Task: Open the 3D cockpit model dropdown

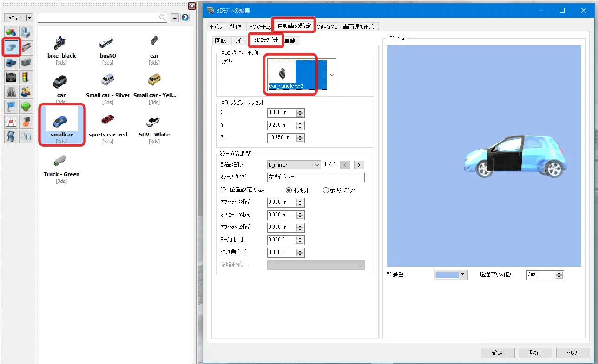Action: point(332,75)
